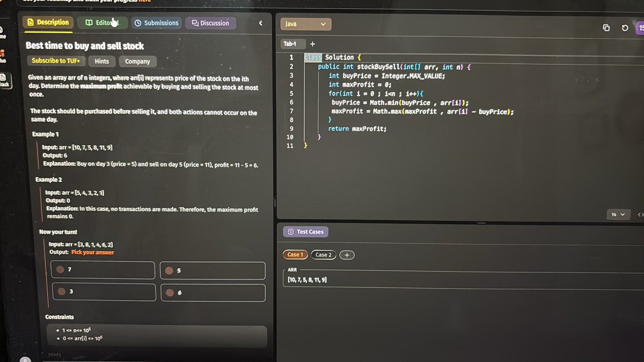The width and height of the screenshot is (644, 362).
Task: Click the Hints section at the bottom
Action: click(54, 355)
